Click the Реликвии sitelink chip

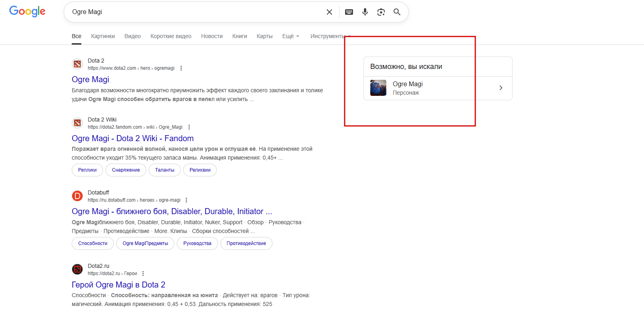coord(200,170)
